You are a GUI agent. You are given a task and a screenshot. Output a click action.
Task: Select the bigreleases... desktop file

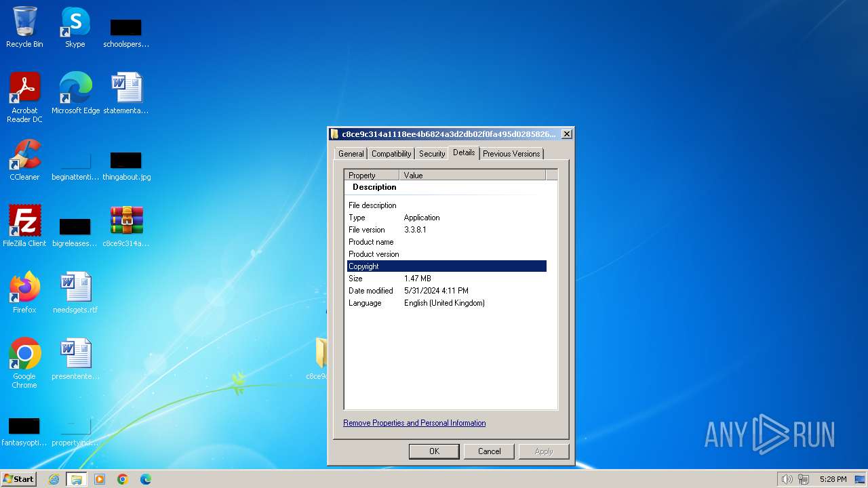(75, 232)
